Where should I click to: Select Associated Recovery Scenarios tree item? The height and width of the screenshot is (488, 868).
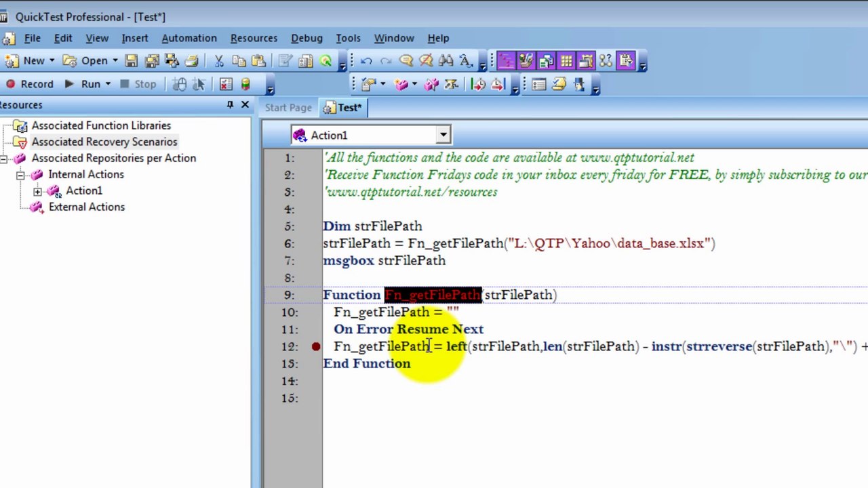[104, 142]
